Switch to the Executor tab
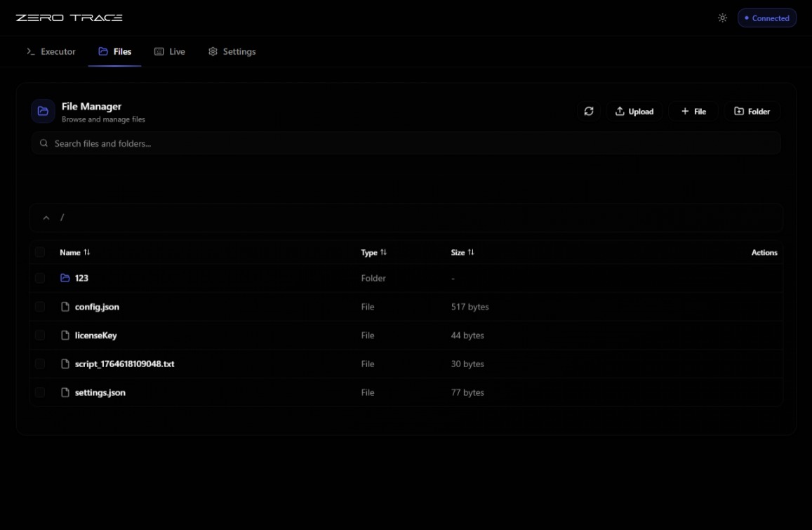812x530 pixels. pyautogui.click(x=51, y=52)
